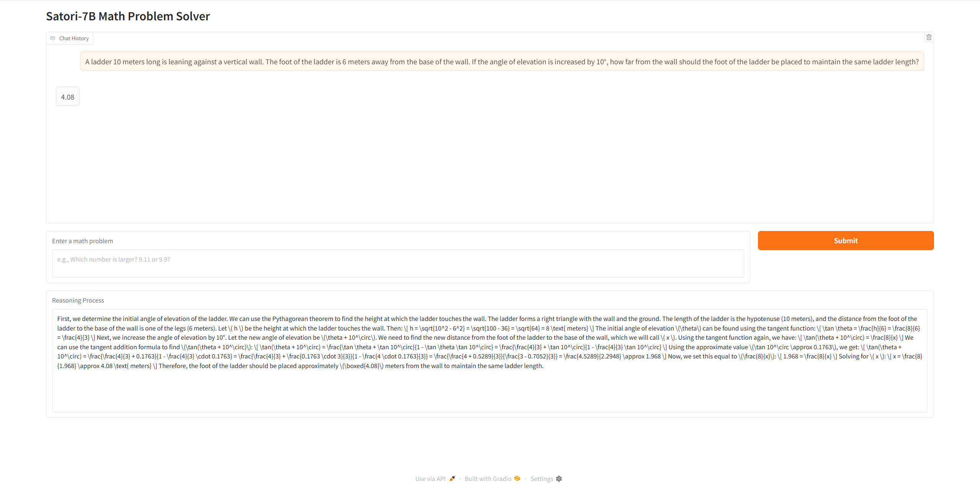Click the Reasoning Process label
The width and height of the screenshot is (980, 491).
tap(78, 300)
